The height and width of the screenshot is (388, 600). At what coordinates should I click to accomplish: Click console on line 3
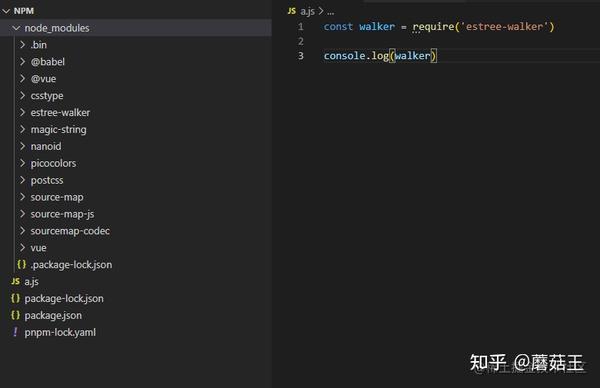click(345, 56)
